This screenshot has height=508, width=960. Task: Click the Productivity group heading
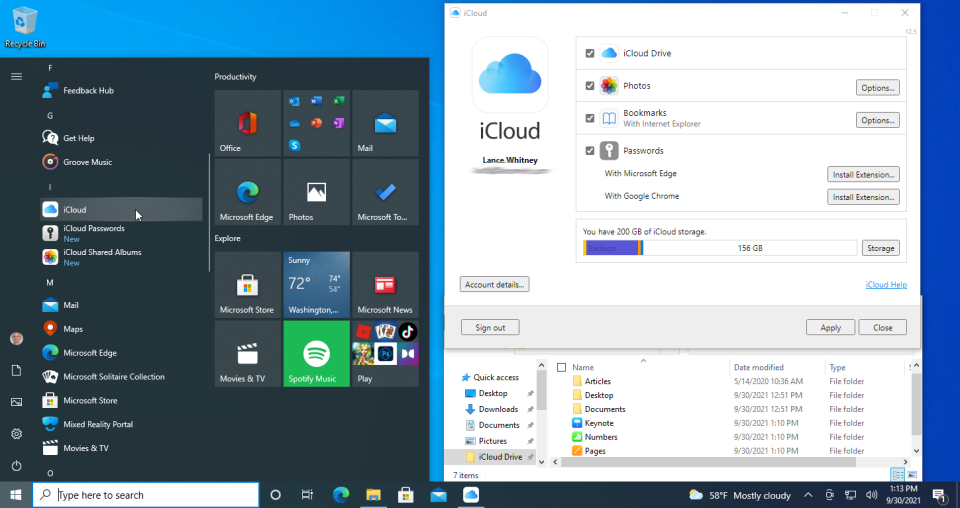pyautogui.click(x=235, y=77)
